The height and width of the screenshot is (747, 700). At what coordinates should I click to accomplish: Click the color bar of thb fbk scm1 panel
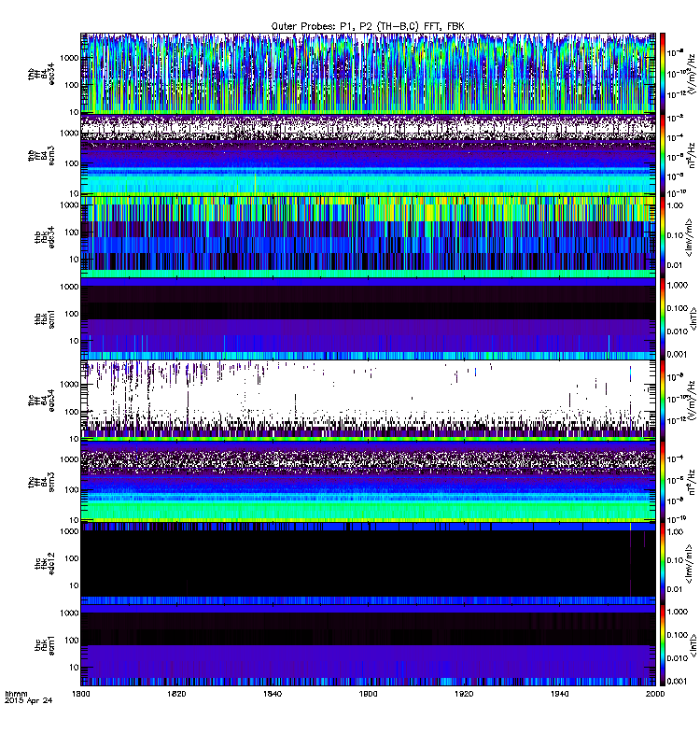[x=662, y=318]
